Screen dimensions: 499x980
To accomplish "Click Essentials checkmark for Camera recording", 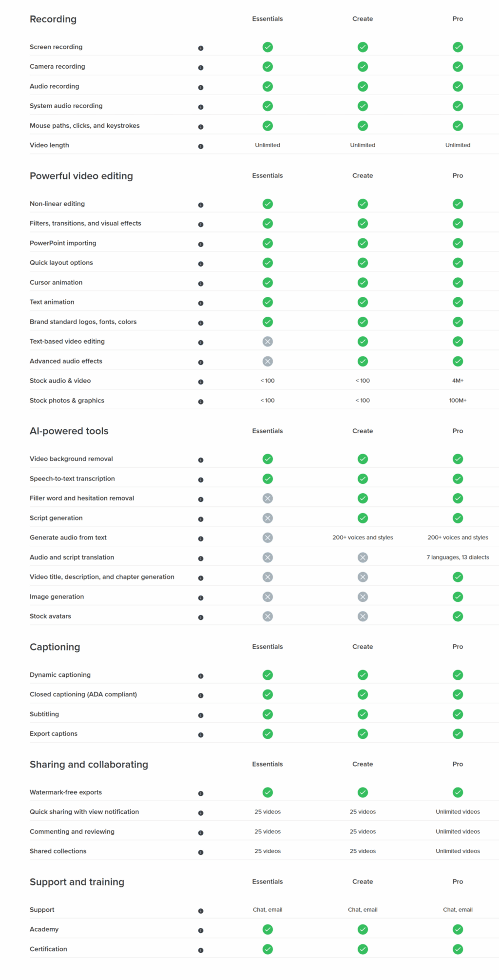I will coord(268,67).
